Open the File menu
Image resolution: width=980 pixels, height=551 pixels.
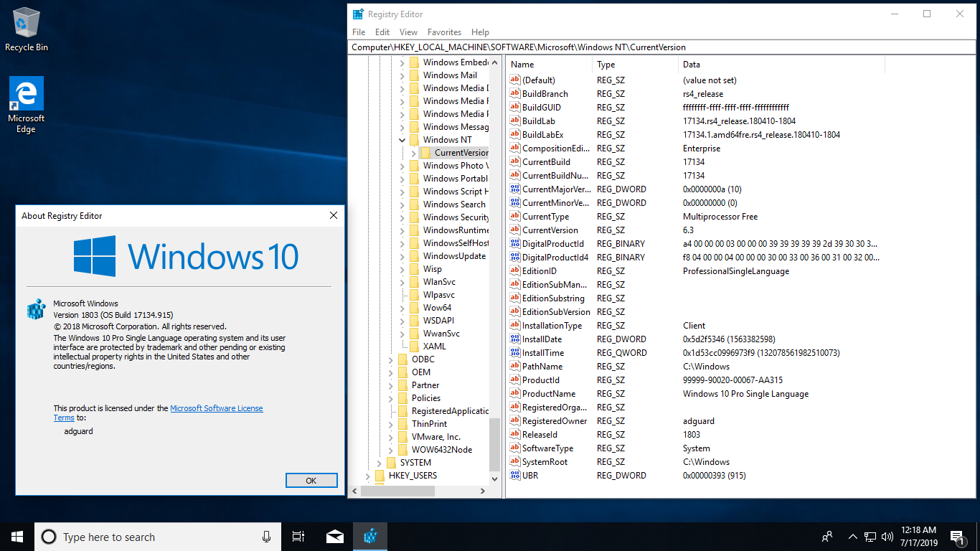359,32
